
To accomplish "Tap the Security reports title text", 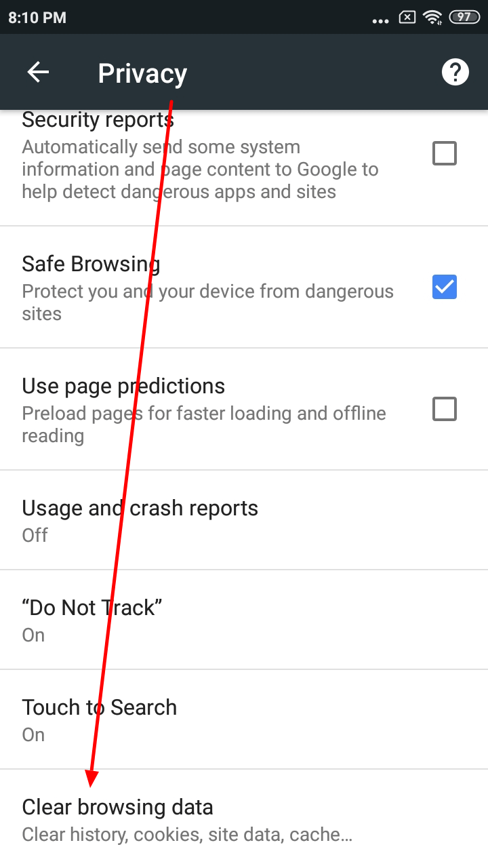I will 98,120.
